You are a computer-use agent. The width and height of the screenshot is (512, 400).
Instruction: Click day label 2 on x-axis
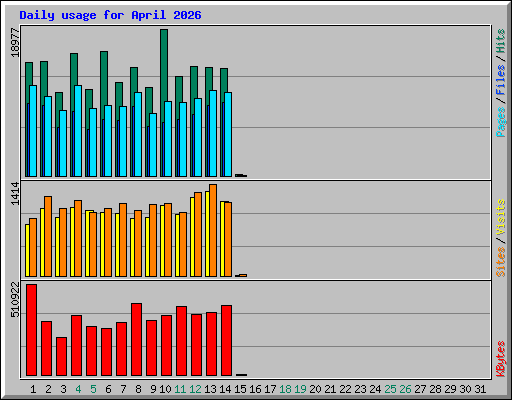(x=48, y=389)
